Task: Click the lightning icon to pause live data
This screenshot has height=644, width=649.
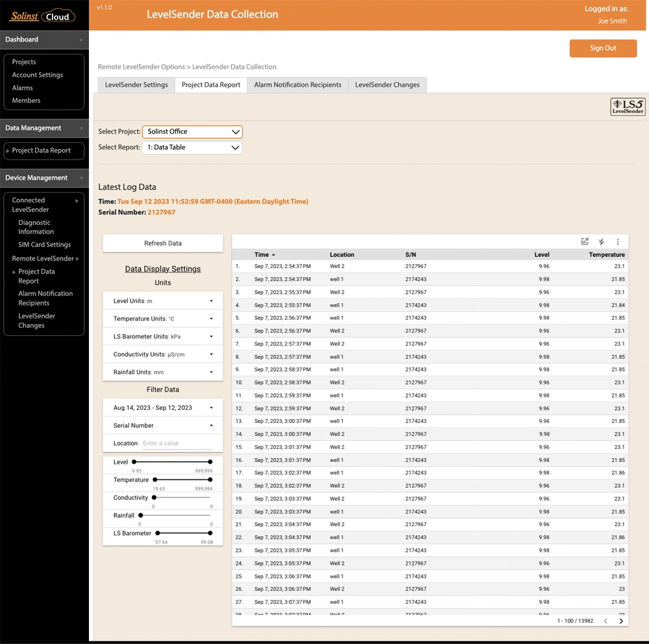Action: tap(601, 241)
